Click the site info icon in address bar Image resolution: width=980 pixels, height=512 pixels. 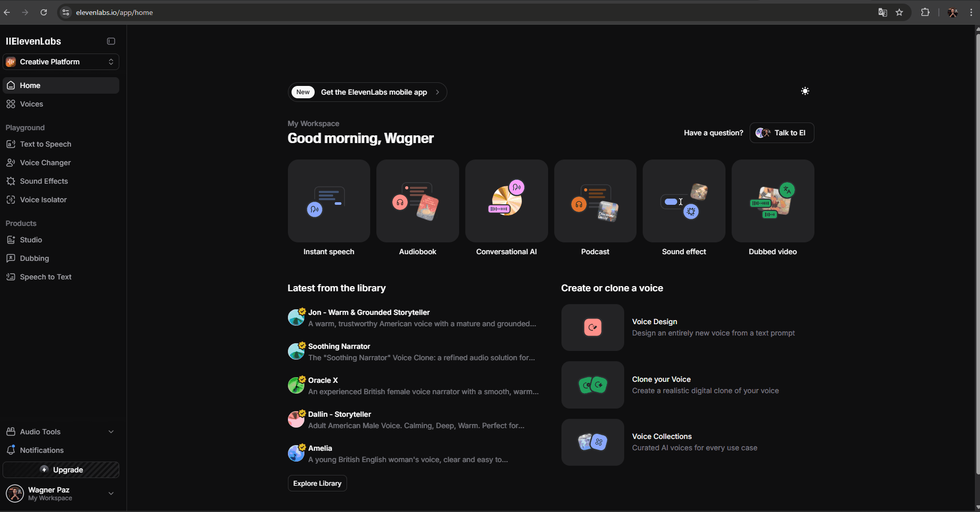tap(65, 12)
